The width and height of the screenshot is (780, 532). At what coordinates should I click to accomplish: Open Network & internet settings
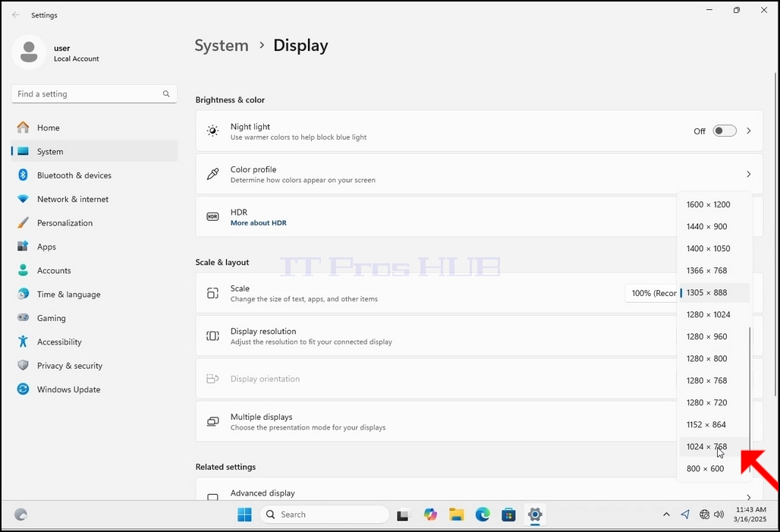pos(94,199)
